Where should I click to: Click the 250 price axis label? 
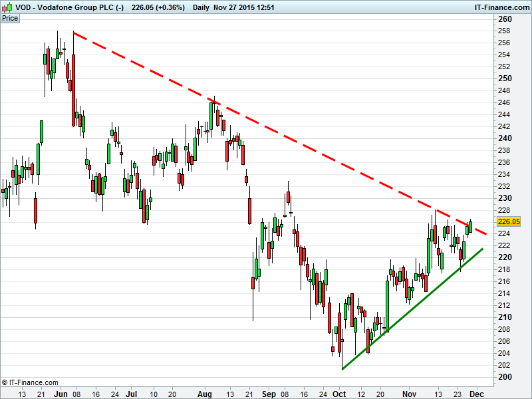(x=505, y=78)
